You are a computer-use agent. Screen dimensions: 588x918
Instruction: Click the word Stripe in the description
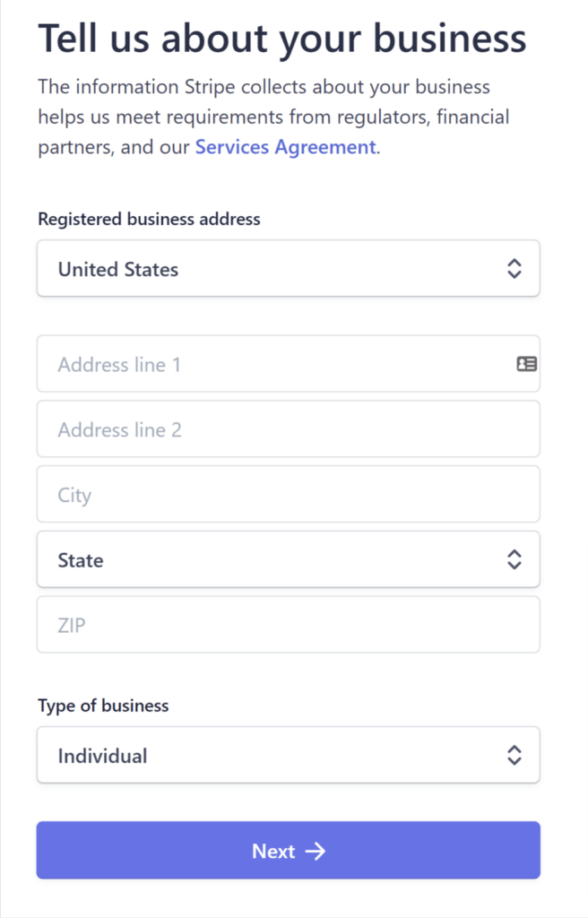pos(211,87)
